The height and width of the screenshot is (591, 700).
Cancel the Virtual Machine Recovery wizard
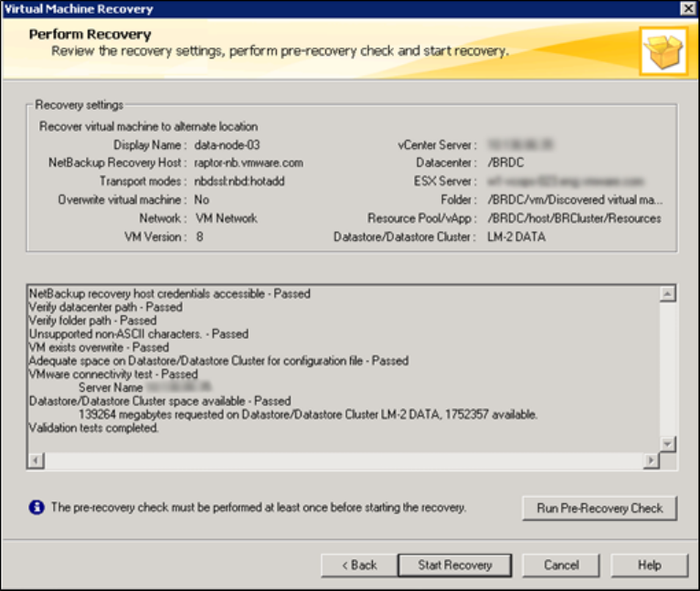click(x=561, y=565)
